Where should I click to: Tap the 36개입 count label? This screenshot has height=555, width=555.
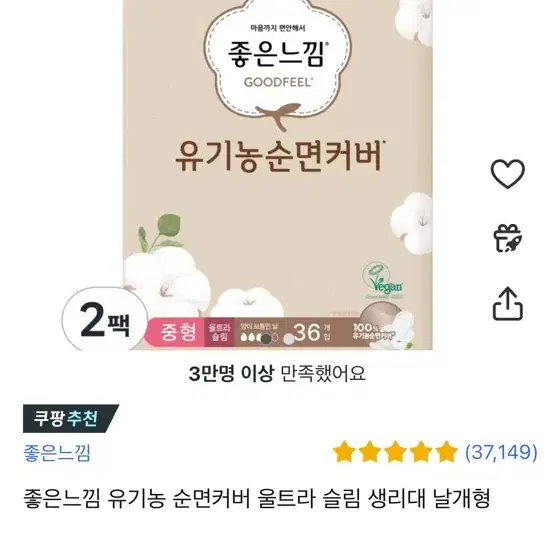click(x=311, y=332)
